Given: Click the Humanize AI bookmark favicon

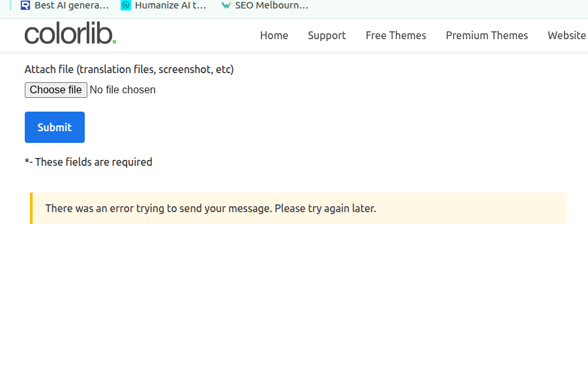Looking at the screenshot, I should tap(126, 5).
